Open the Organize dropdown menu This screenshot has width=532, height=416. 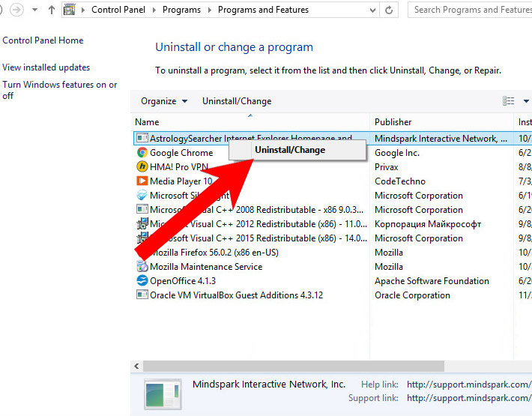coord(164,101)
